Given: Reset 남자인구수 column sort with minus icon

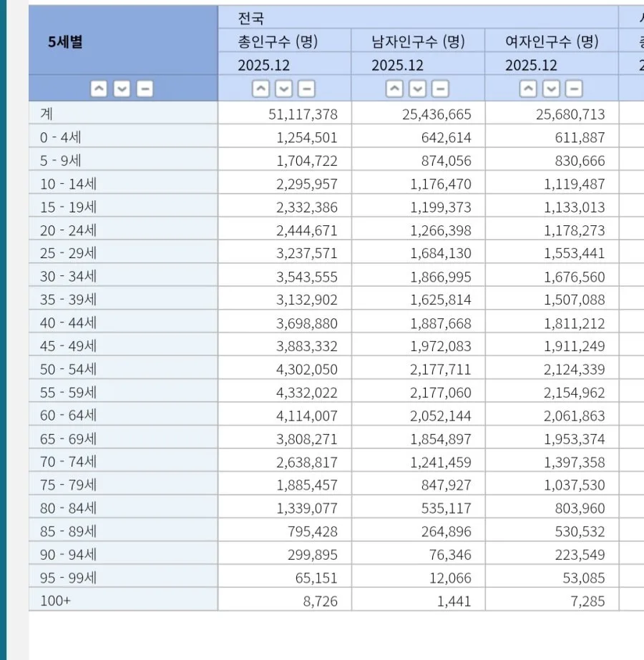Looking at the screenshot, I should pos(441,89).
